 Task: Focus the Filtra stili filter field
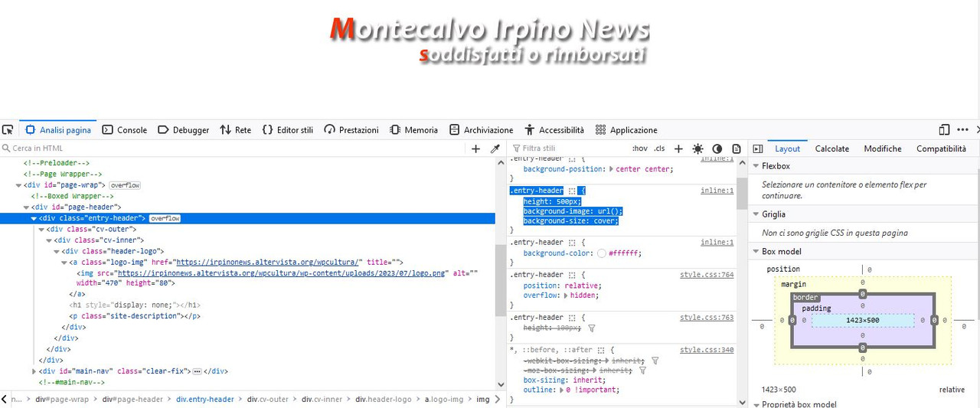tap(570, 149)
